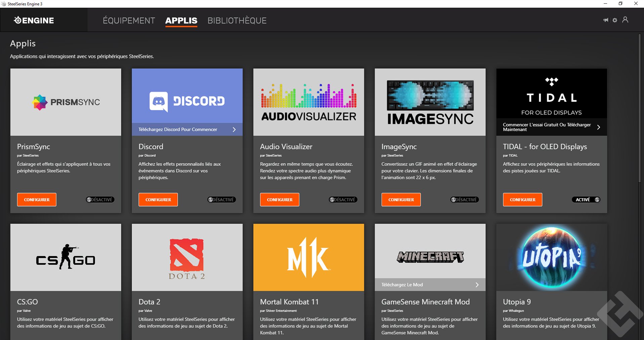Image resolution: width=644 pixels, height=340 pixels.
Task: Click the CS:GO logo thumbnail
Action: 66,257
